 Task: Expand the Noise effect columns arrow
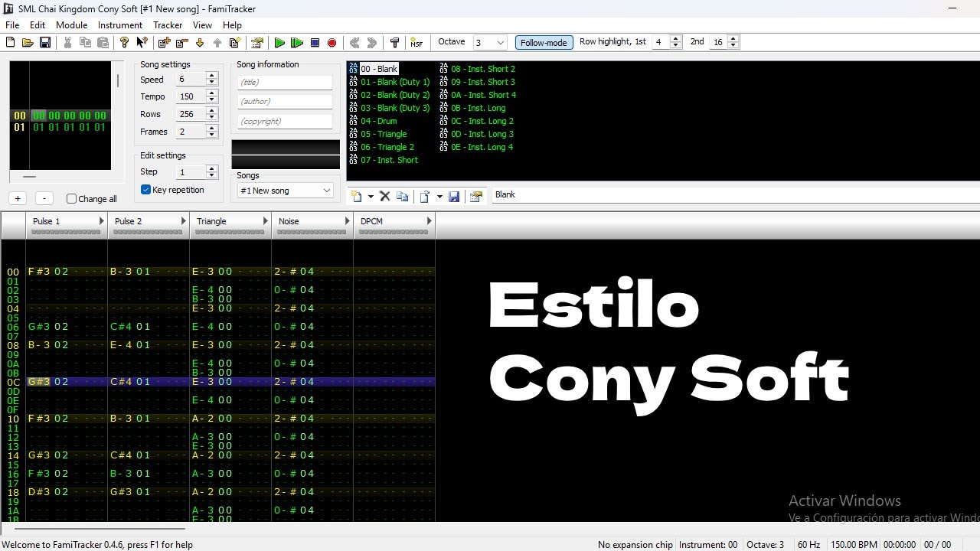(347, 221)
